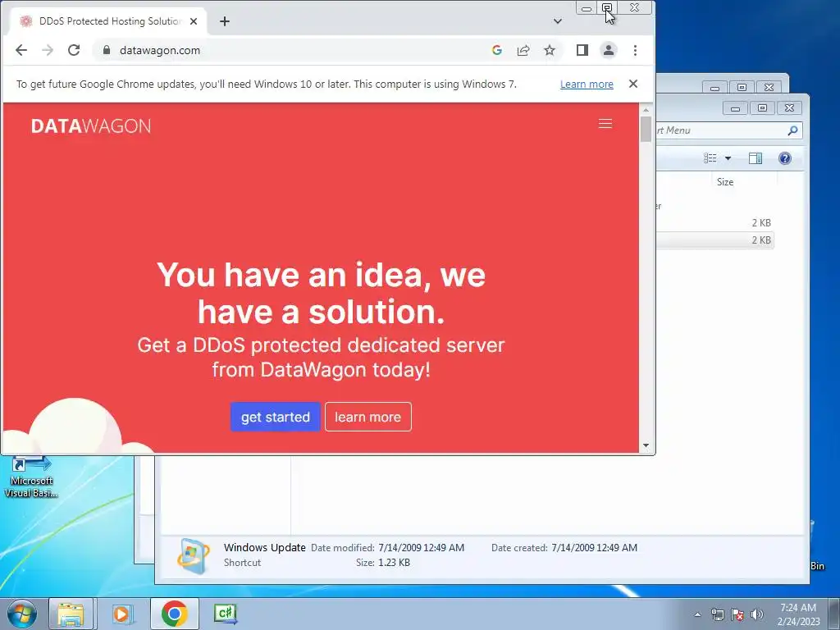
Task: Open Action Center flag icon
Action: pos(737,614)
